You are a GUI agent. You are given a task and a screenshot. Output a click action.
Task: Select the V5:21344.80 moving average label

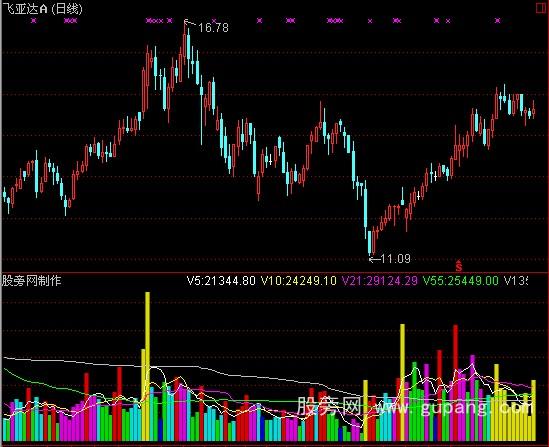[221, 281]
